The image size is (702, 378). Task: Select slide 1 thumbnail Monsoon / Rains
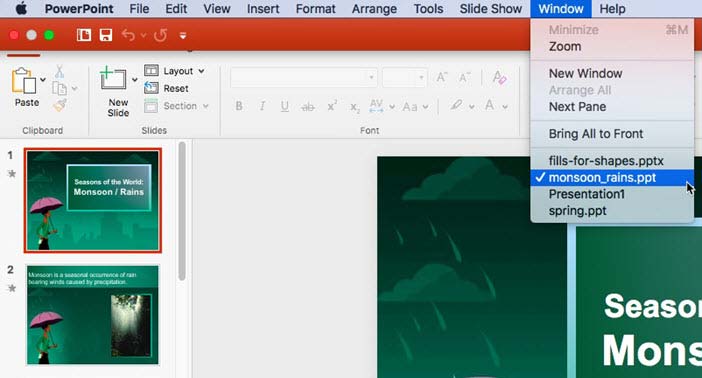click(93, 201)
